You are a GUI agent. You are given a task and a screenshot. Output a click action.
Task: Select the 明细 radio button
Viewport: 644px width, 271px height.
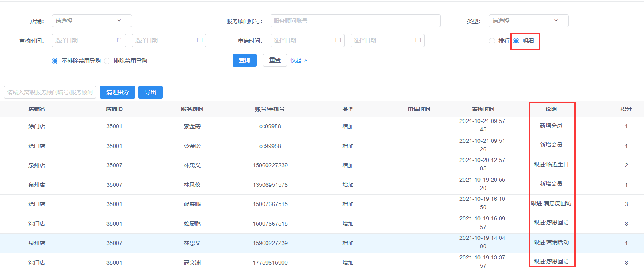tap(516, 41)
